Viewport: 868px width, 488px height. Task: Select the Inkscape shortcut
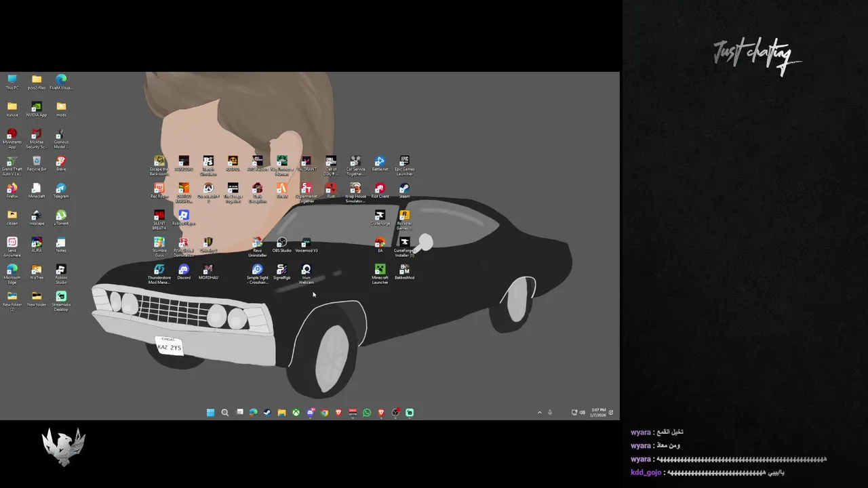pos(37,218)
